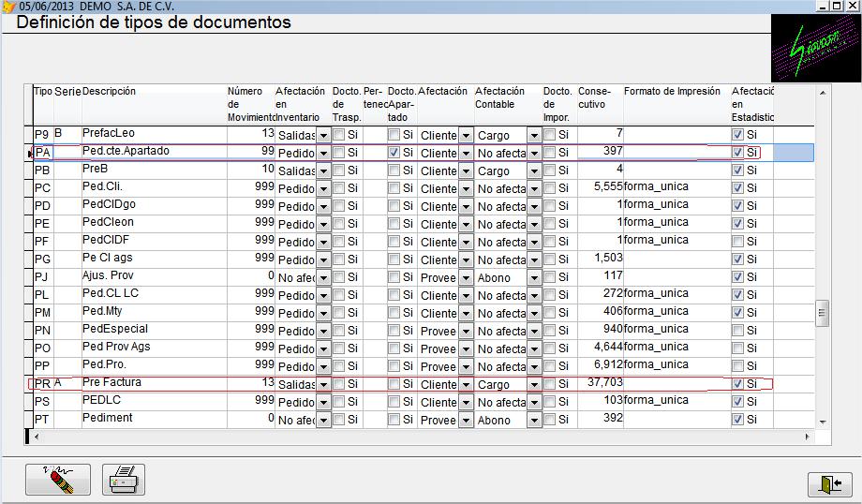Uncheck Docto. Apartado for Ped.cte.Apartado row

click(x=394, y=153)
